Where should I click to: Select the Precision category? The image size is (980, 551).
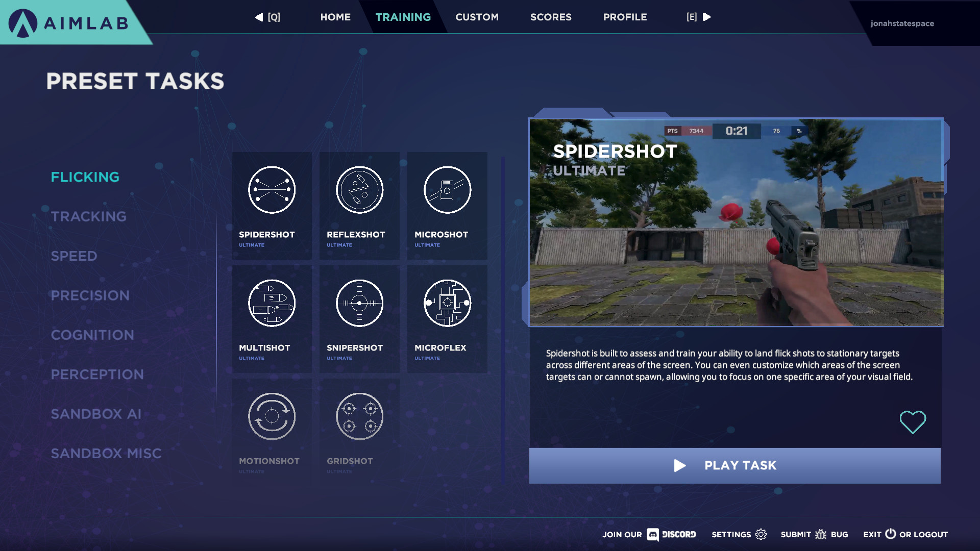coord(90,295)
